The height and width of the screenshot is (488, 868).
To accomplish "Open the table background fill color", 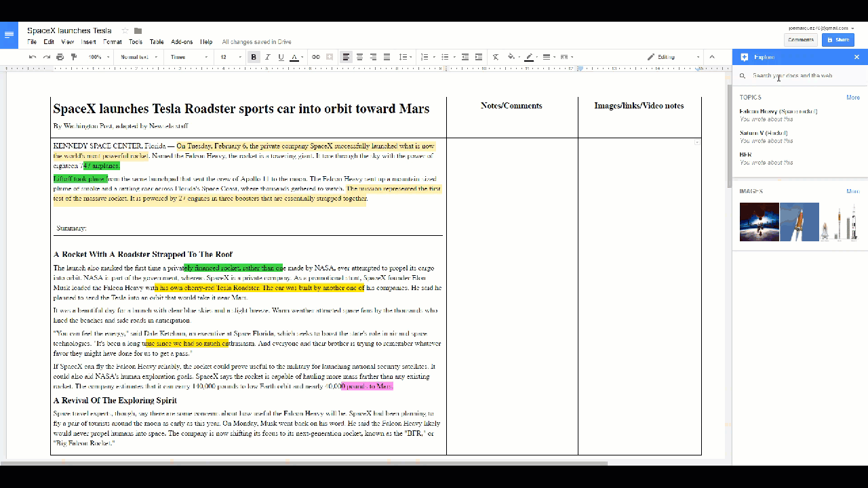I will 513,57.
